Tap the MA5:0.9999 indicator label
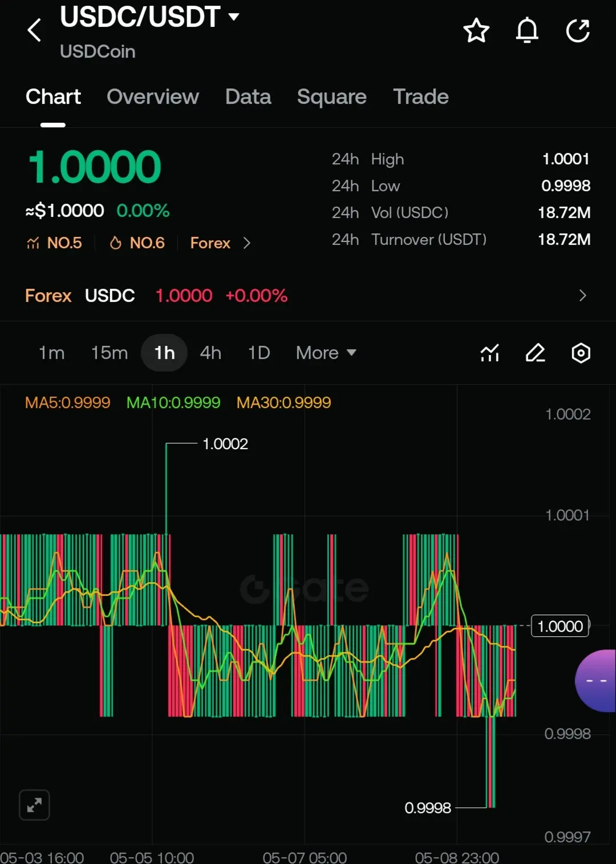 (67, 403)
